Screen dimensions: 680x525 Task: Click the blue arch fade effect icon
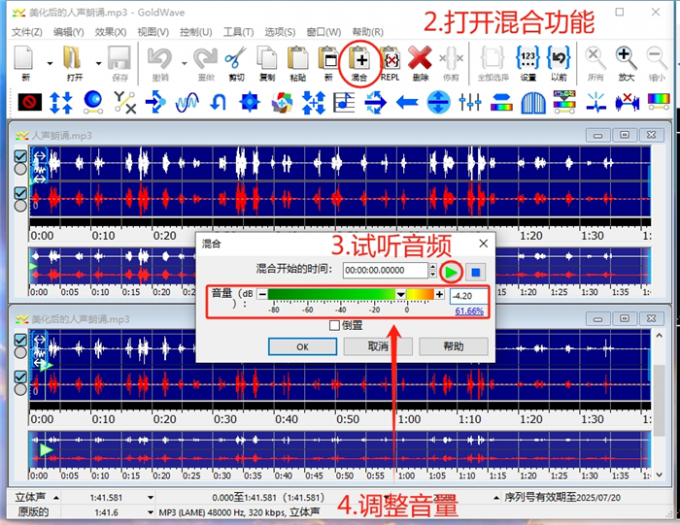click(x=533, y=103)
